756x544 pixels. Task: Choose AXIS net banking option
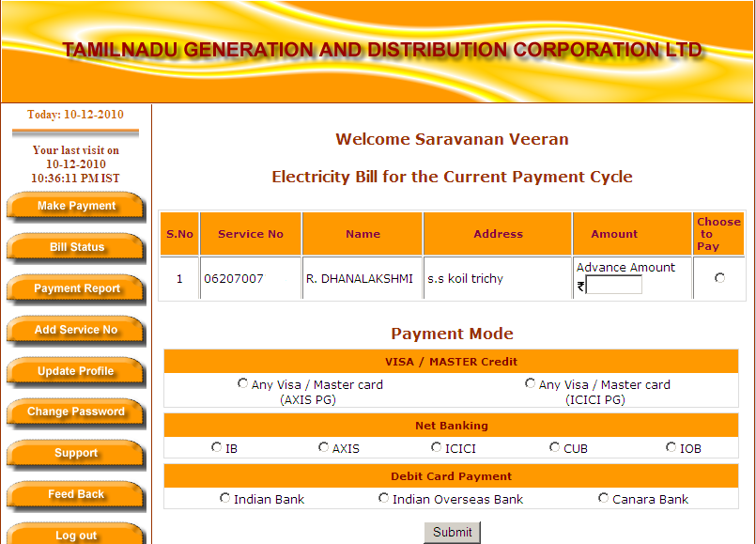[323, 447]
